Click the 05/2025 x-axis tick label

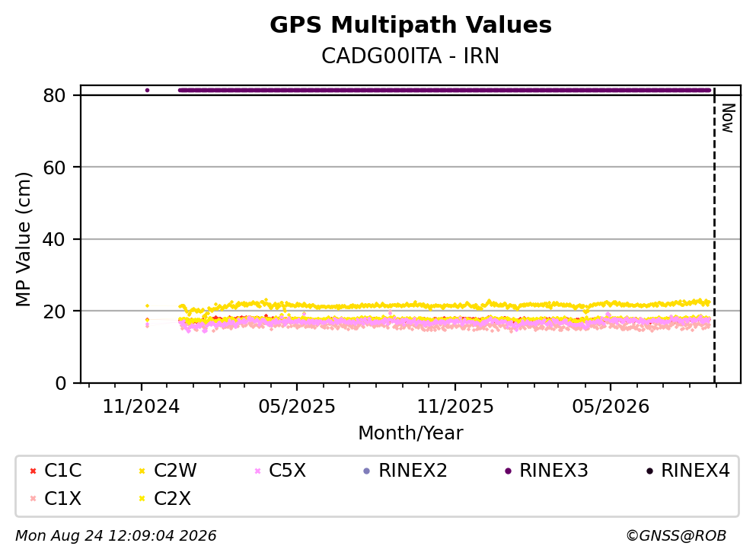[x=296, y=407]
